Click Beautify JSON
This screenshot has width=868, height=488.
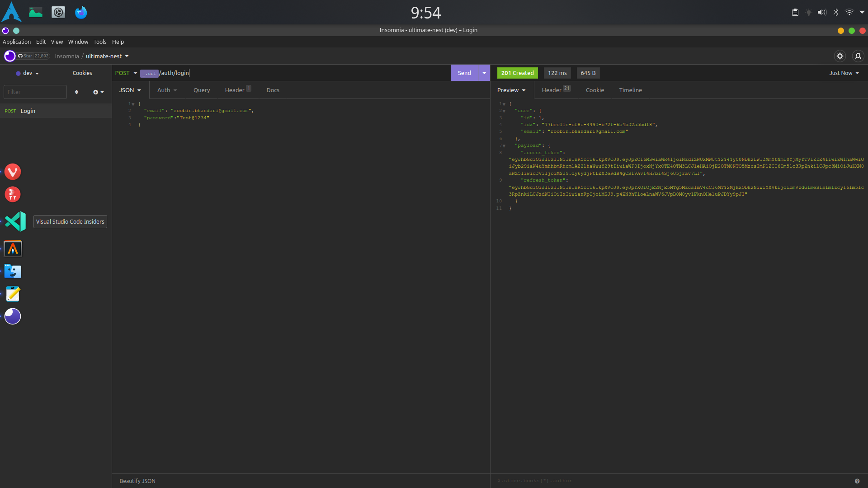coord(137,481)
